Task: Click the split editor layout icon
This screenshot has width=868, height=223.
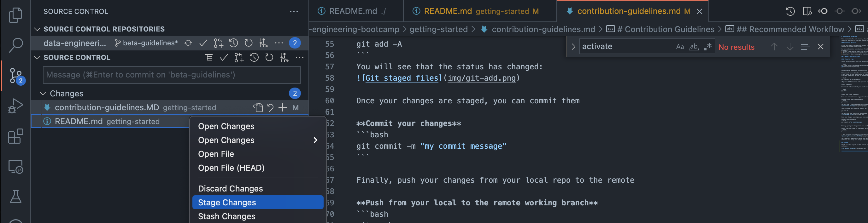Action: point(807,11)
